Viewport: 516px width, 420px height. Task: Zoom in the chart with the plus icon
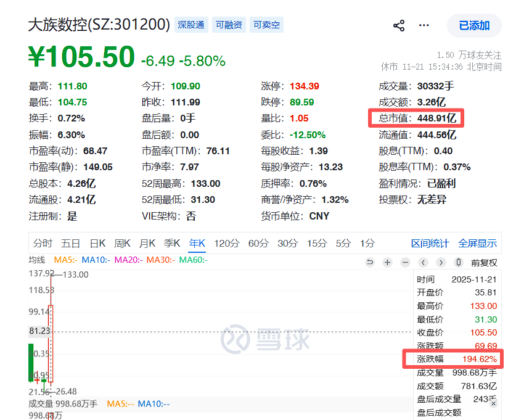388,262
